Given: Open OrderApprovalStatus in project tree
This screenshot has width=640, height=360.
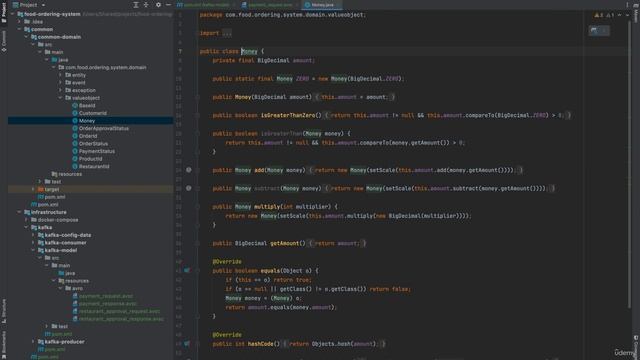Looking at the screenshot, I should (103, 128).
